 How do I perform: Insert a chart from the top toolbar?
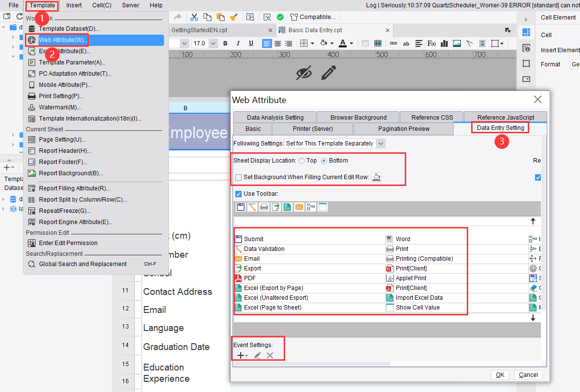click(x=444, y=43)
